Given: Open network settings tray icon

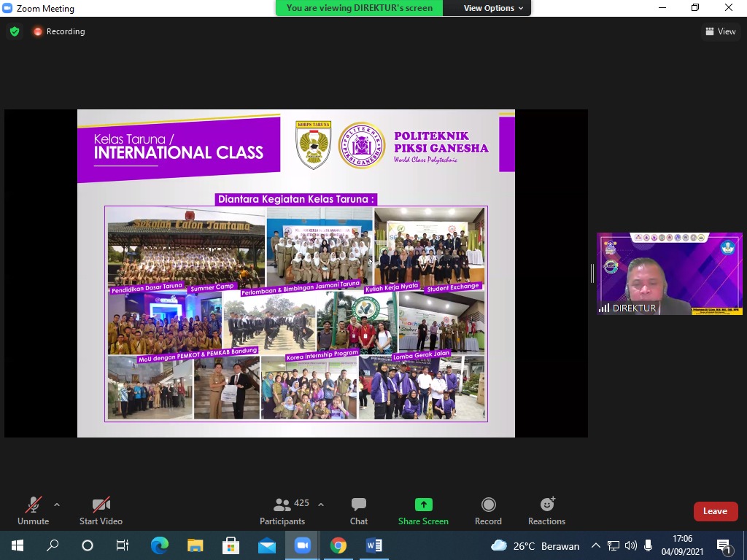Looking at the screenshot, I should (613, 545).
